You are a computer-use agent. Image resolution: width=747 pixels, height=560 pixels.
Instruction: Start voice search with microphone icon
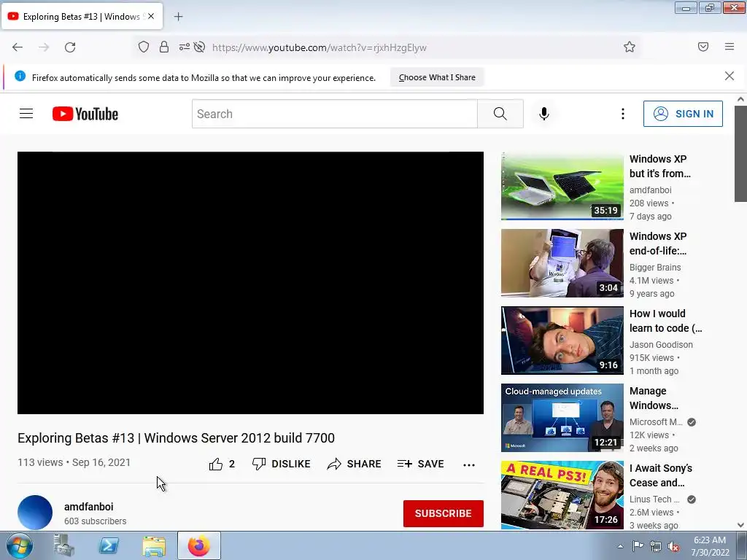[544, 114]
